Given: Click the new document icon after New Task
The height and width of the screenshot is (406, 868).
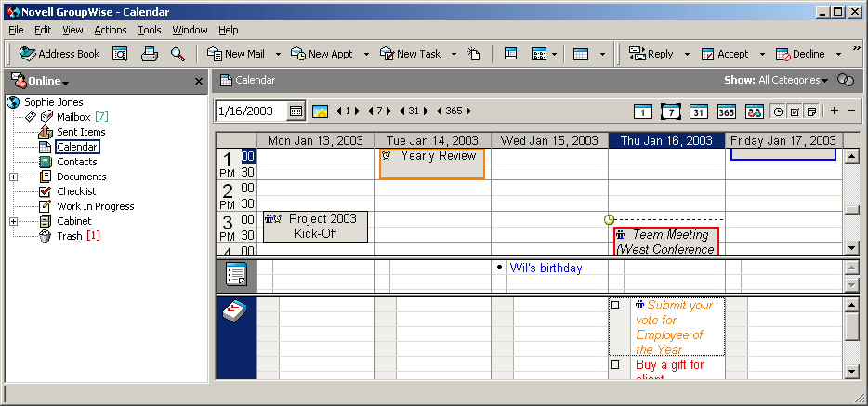Looking at the screenshot, I should click(473, 54).
